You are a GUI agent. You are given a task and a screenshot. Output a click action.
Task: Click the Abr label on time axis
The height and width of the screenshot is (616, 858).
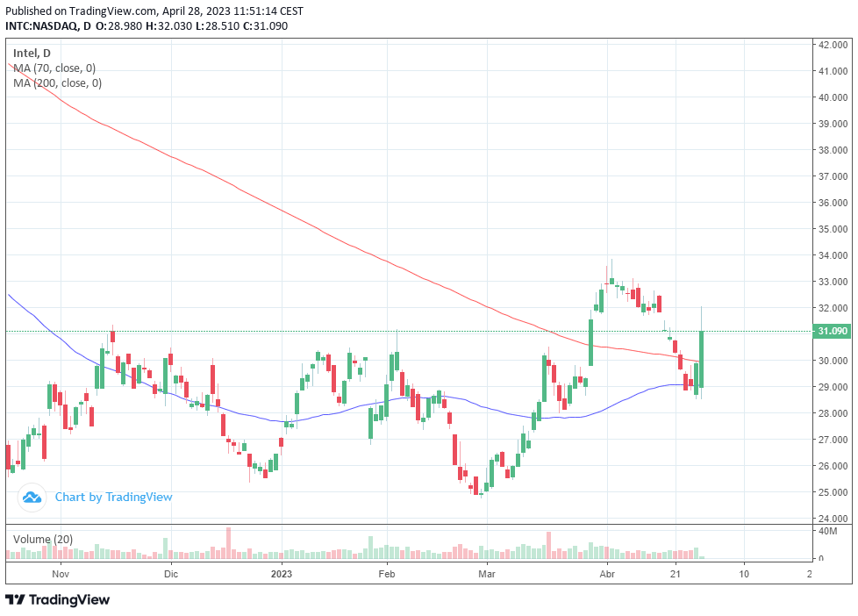point(607,574)
